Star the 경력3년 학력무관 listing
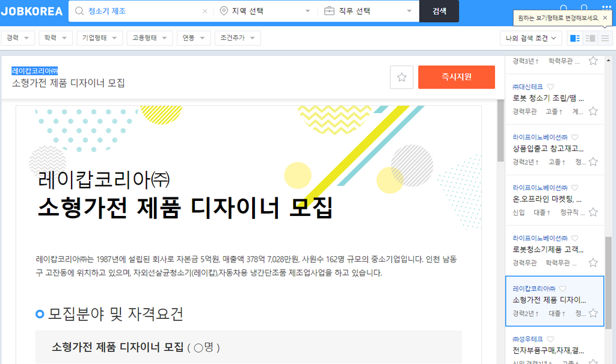The image size is (616, 364). [593, 61]
